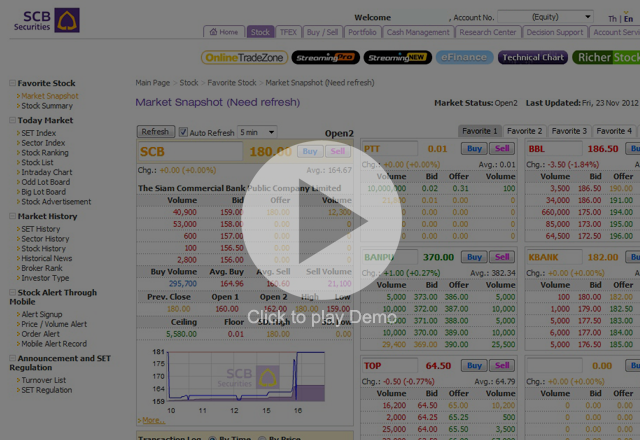Open the Decision Support tab

pos(555,32)
